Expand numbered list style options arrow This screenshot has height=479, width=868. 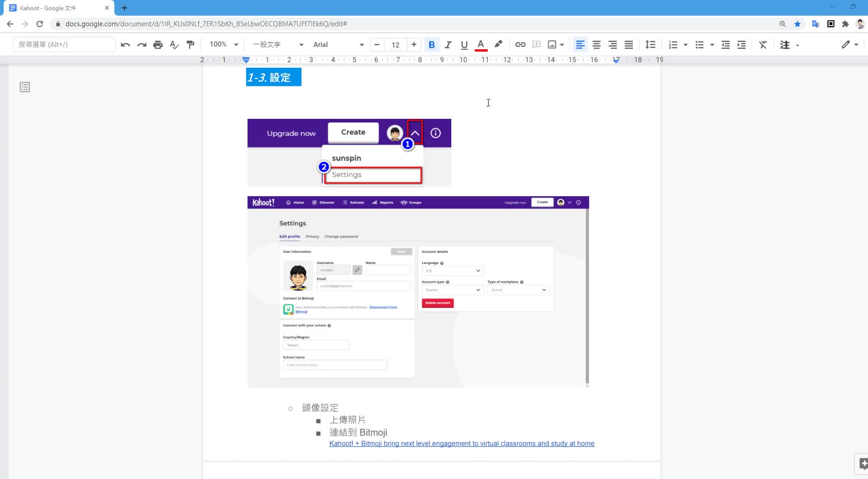[685, 45]
